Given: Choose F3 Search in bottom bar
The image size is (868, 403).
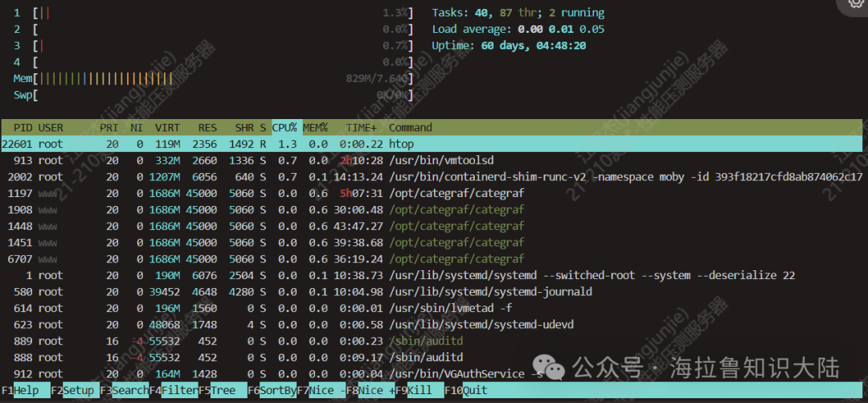Looking at the screenshot, I should click(124, 390).
